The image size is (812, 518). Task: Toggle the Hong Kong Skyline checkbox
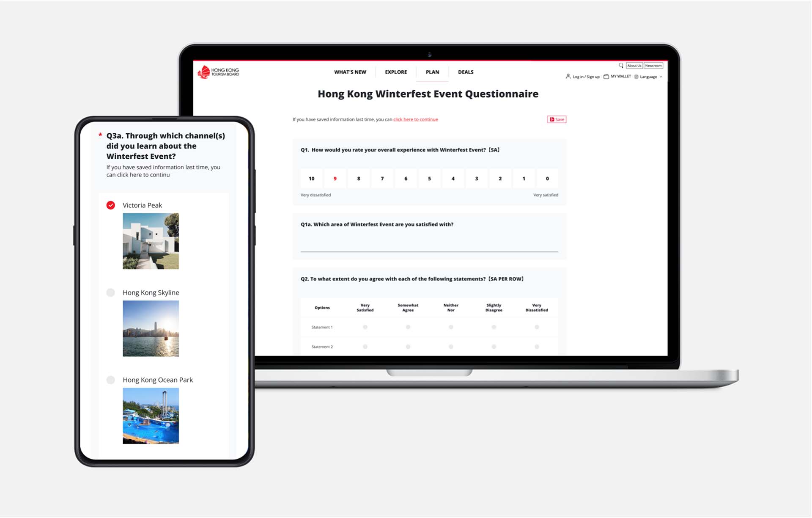click(111, 292)
